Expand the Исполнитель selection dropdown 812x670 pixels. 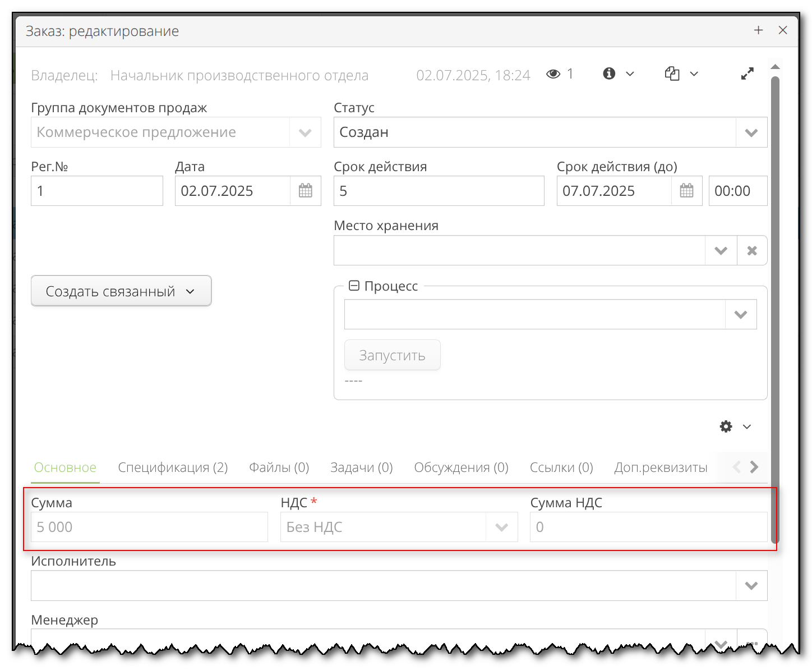[x=751, y=585]
